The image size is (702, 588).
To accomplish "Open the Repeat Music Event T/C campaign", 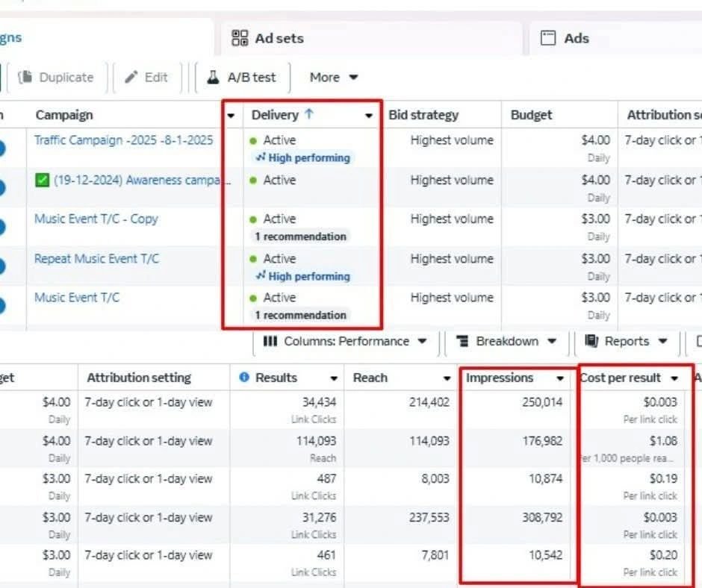I will [x=96, y=259].
